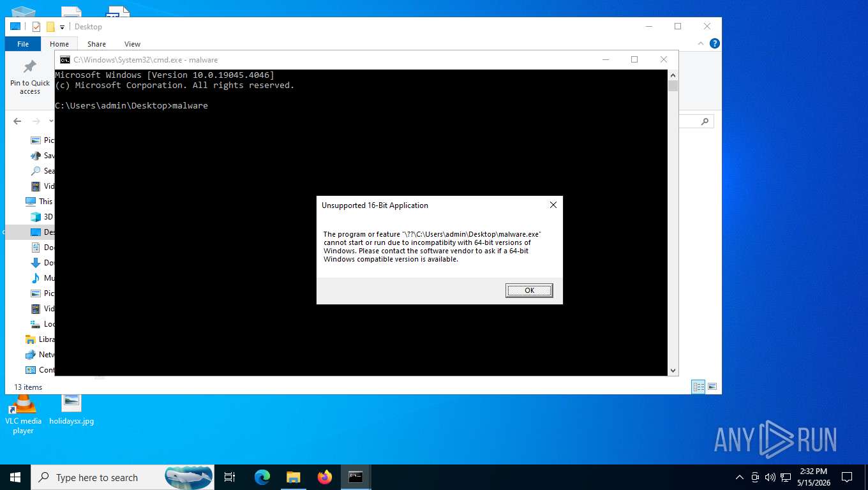This screenshot has width=868, height=490.
Task: Switch to the Home ribbon tab in Explorer
Action: (59, 44)
